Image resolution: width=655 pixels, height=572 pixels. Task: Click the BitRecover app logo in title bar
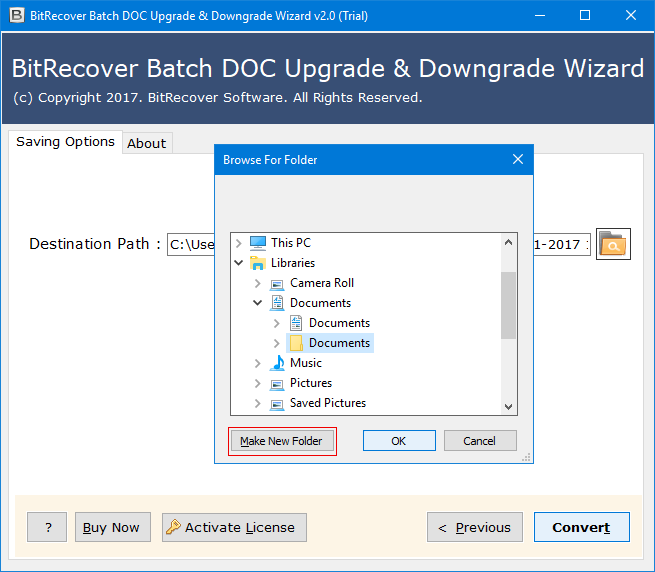click(16, 15)
